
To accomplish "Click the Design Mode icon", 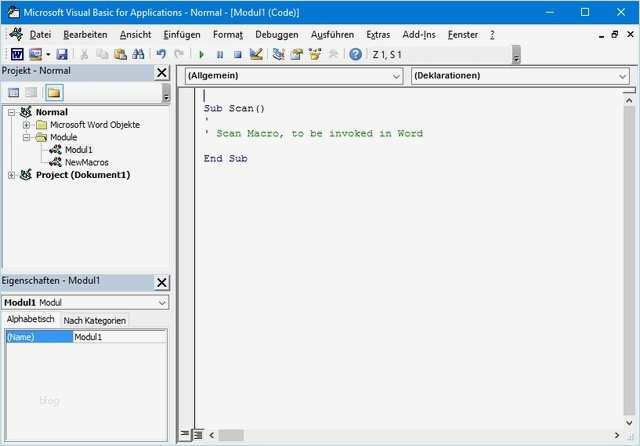I will click(256, 54).
